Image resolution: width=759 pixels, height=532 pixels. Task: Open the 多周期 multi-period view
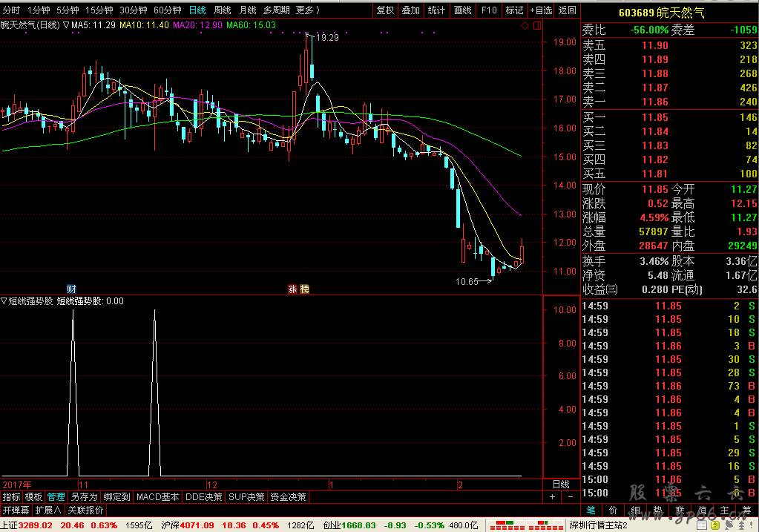point(277,10)
